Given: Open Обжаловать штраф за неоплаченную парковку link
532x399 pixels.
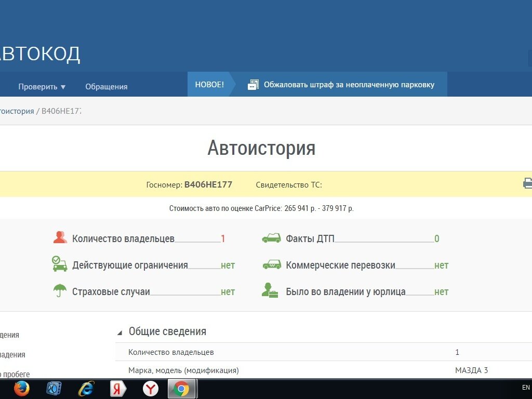Looking at the screenshot, I should point(349,85).
